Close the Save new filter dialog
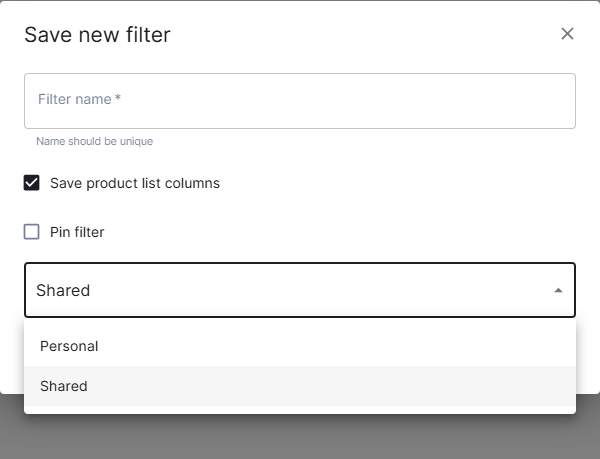This screenshot has height=459, width=600. pyautogui.click(x=567, y=34)
